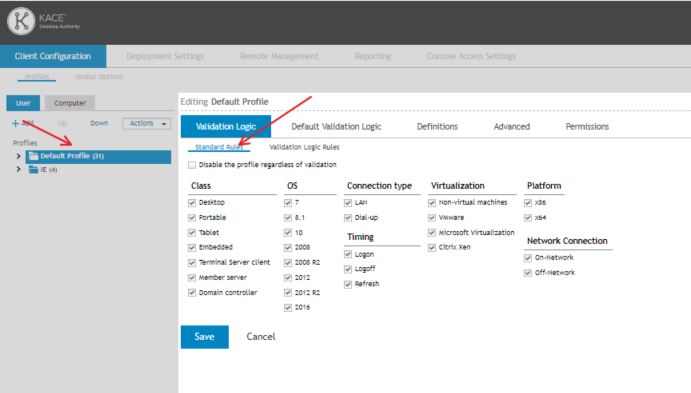Toggle Non-virtual machines checkbox

432,203
